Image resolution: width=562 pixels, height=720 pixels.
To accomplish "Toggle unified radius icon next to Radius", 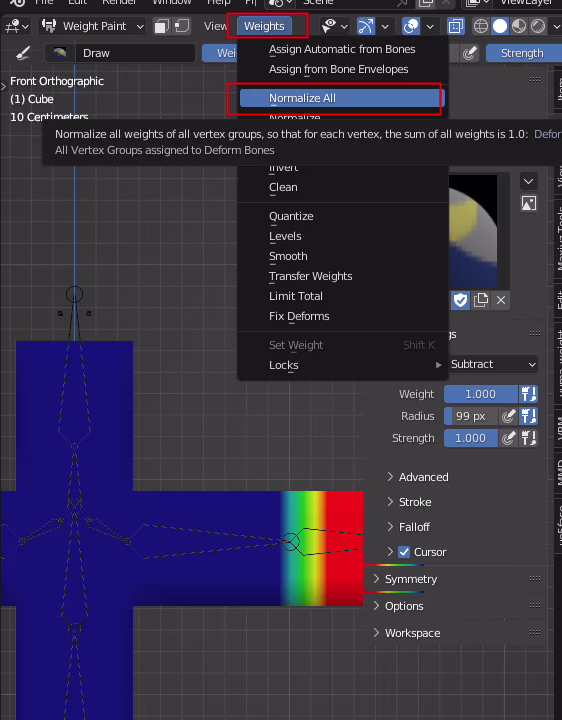I will tap(528, 416).
